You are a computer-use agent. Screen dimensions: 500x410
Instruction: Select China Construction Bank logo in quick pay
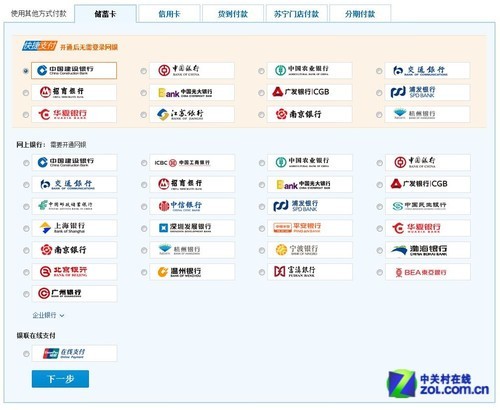point(74,70)
